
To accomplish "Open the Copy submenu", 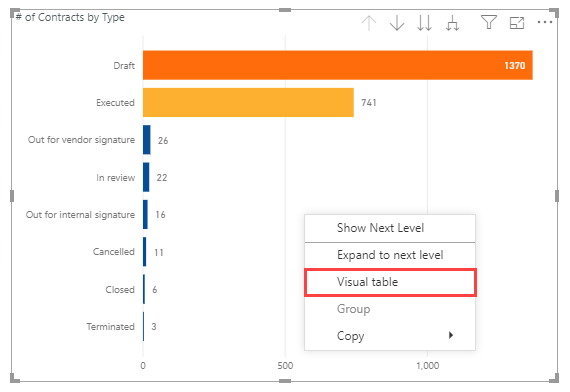I will 390,336.
